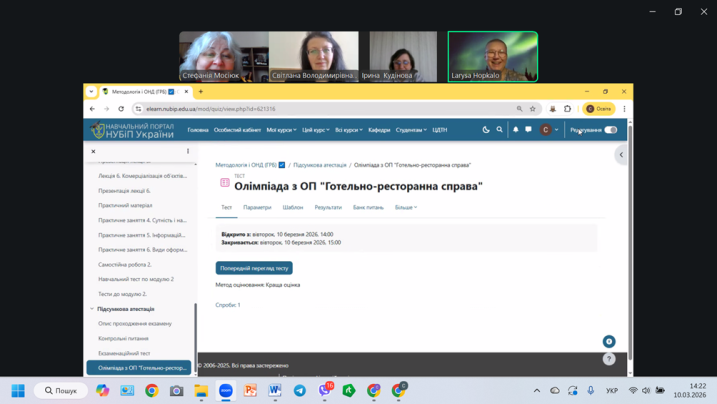Open browser extensions puzzle icon
The image size is (717, 404).
pyautogui.click(x=567, y=109)
